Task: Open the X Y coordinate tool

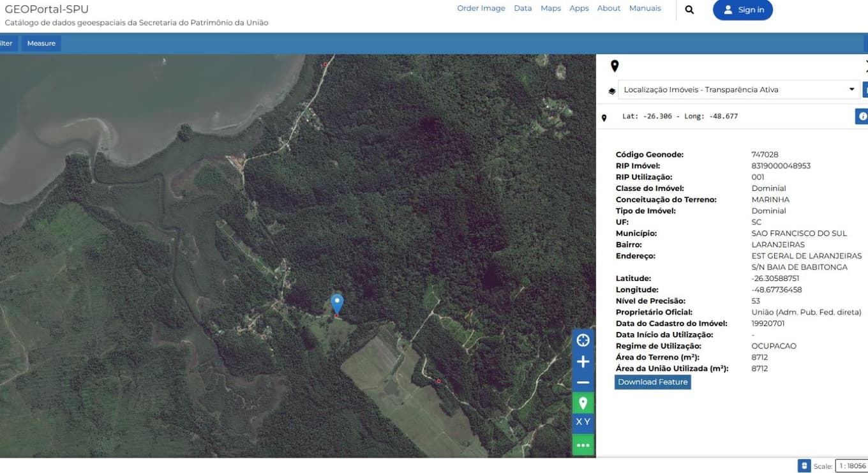Action: (583, 422)
